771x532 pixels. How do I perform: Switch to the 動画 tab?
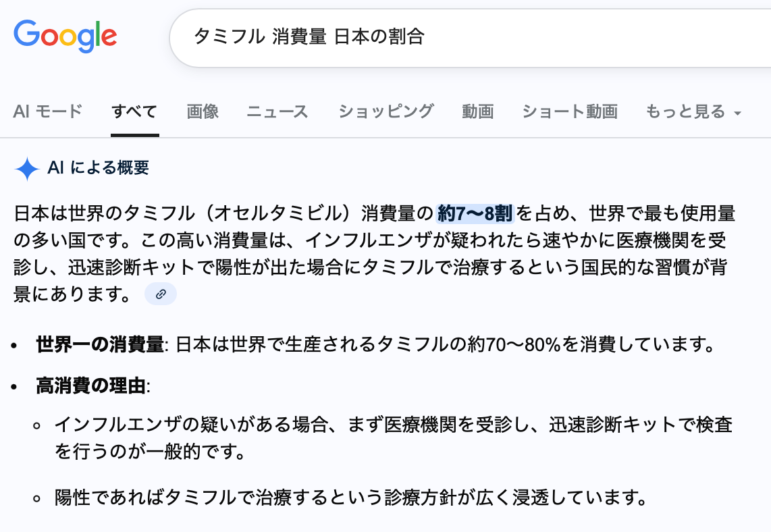coord(477,111)
